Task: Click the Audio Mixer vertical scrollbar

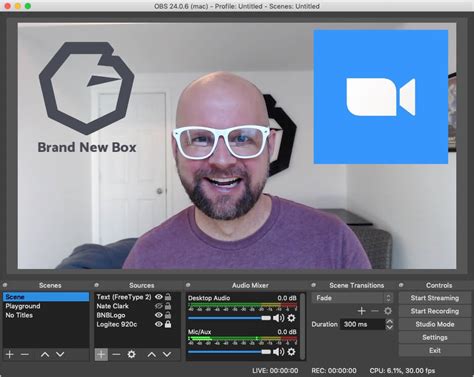Action: pos(302,327)
